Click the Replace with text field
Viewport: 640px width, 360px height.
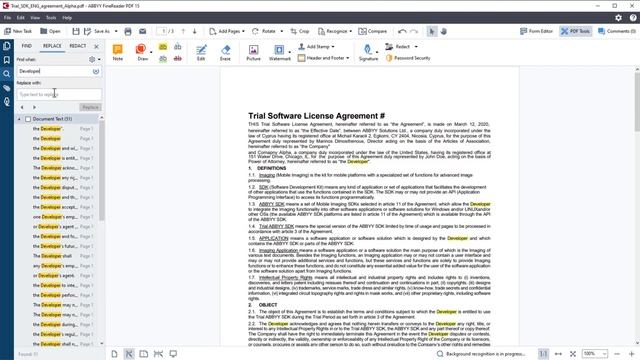point(59,94)
